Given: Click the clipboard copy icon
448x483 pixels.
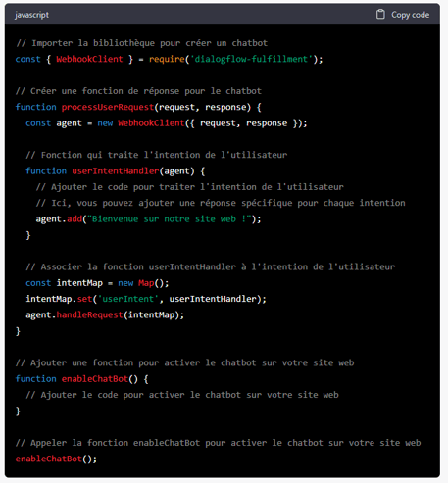Looking at the screenshot, I should coord(380,15).
